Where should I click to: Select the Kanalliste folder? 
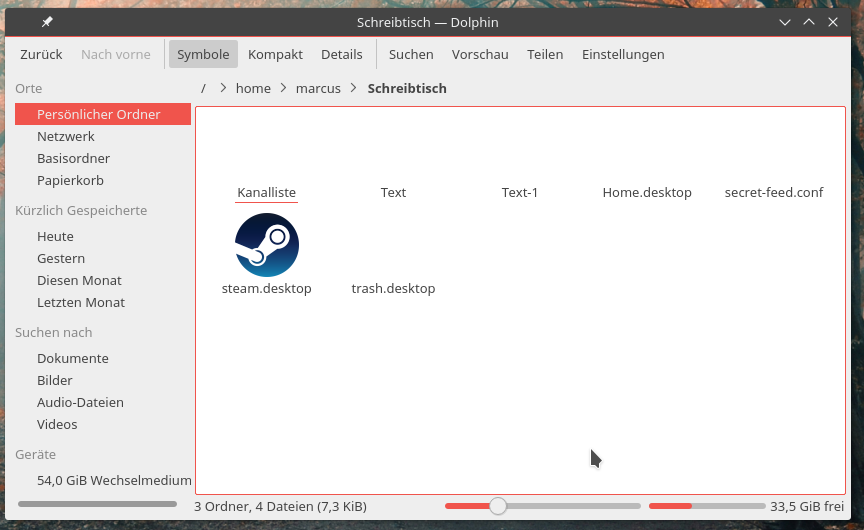(x=266, y=192)
